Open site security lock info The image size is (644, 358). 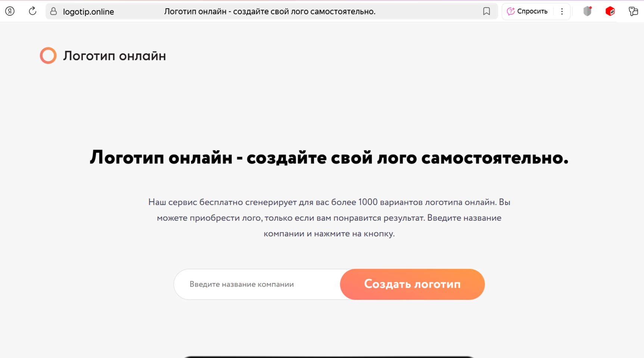pyautogui.click(x=54, y=12)
